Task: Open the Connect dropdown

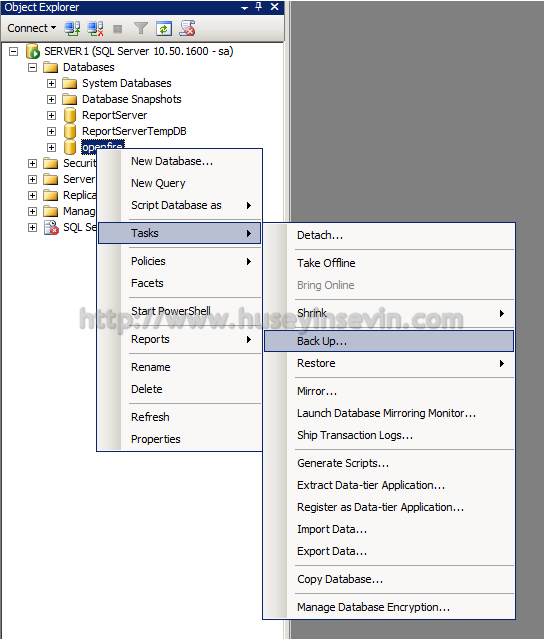Action: [31, 28]
